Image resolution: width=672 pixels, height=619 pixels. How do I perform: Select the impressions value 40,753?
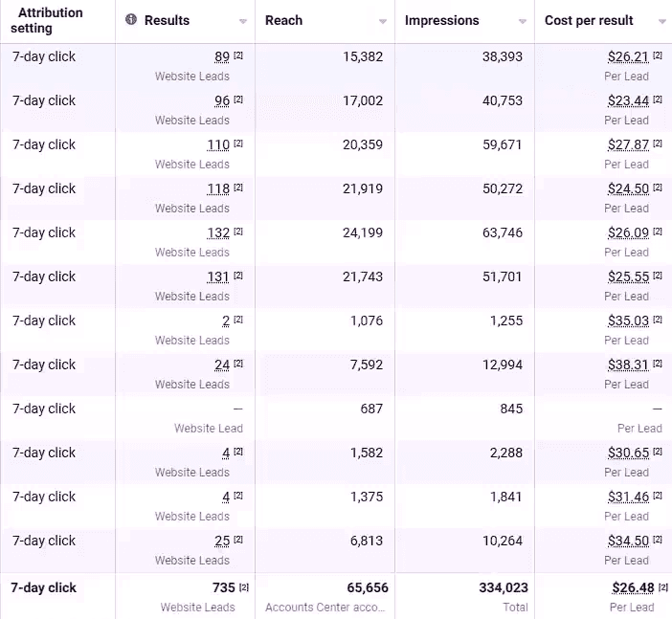(503, 100)
